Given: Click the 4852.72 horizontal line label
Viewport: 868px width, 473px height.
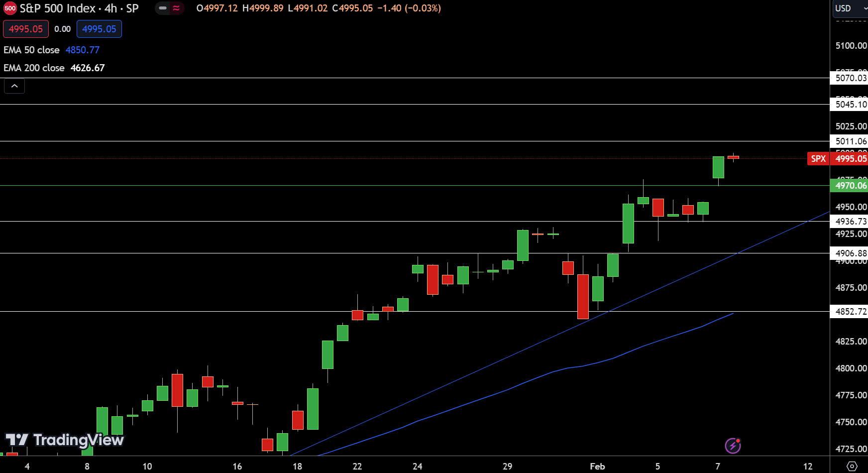Looking at the screenshot, I should [x=850, y=312].
